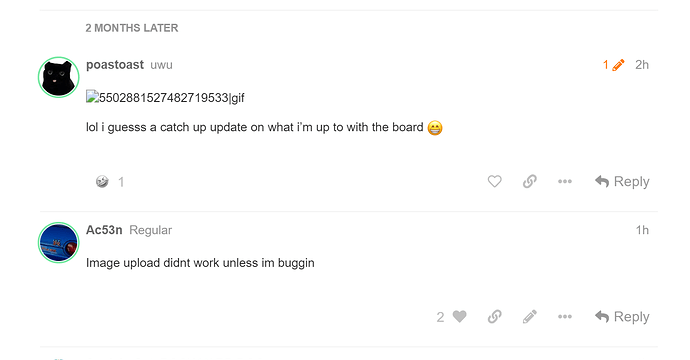The height and width of the screenshot is (360, 690).
Task: Click the 1h timestamp on Ac53n's post
Action: (x=642, y=230)
